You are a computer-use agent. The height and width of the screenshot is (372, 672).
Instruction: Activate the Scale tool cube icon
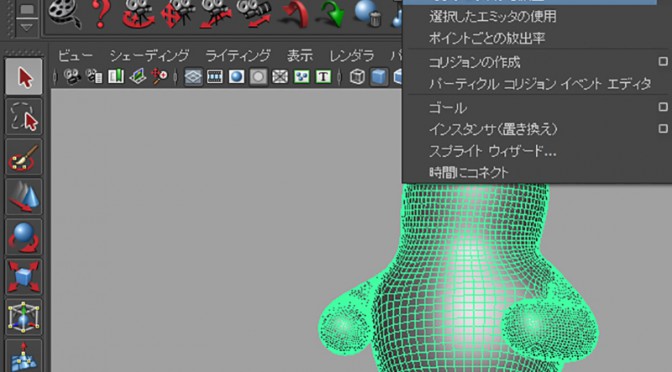click(24, 277)
